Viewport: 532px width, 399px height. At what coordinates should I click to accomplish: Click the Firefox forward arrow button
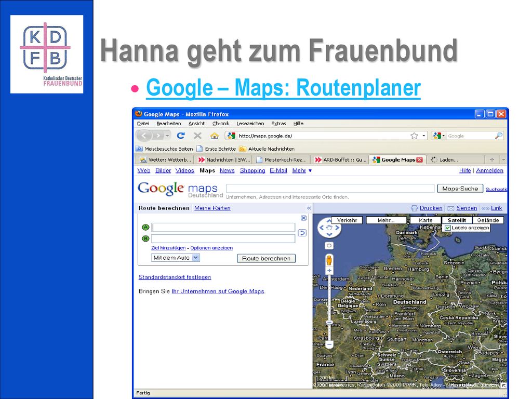[158, 136]
